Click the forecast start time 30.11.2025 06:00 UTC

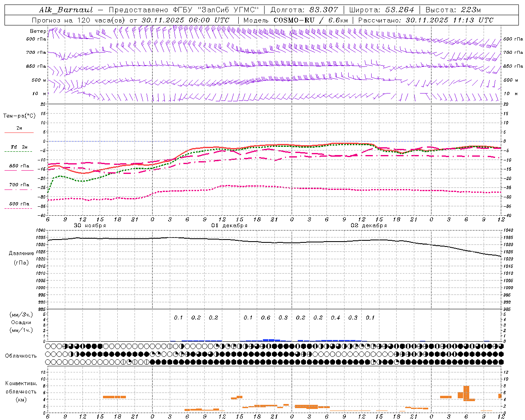click(185, 20)
